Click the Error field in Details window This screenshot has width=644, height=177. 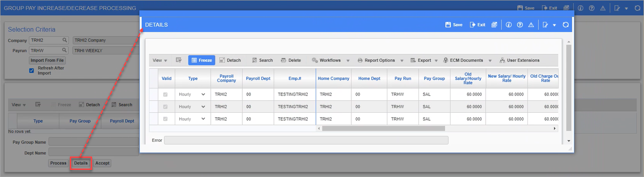coord(306,140)
